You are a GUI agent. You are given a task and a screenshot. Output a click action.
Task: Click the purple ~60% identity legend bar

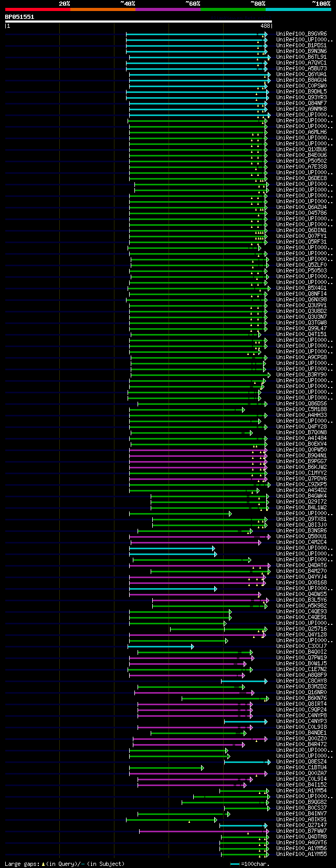coord(168,9)
